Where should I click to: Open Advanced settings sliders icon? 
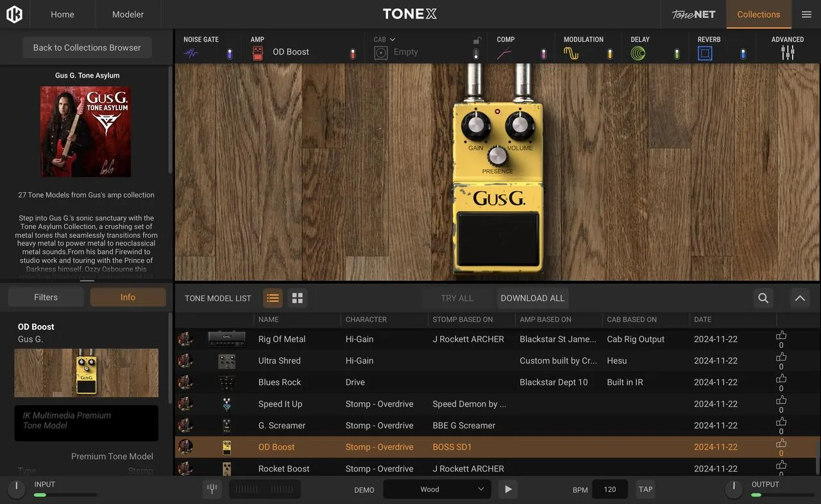788,53
